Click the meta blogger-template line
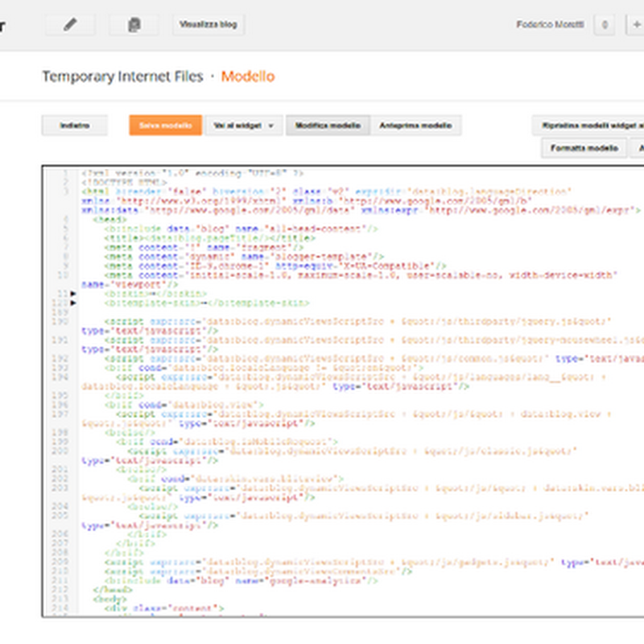644x644 pixels. (x=244, y=257)
